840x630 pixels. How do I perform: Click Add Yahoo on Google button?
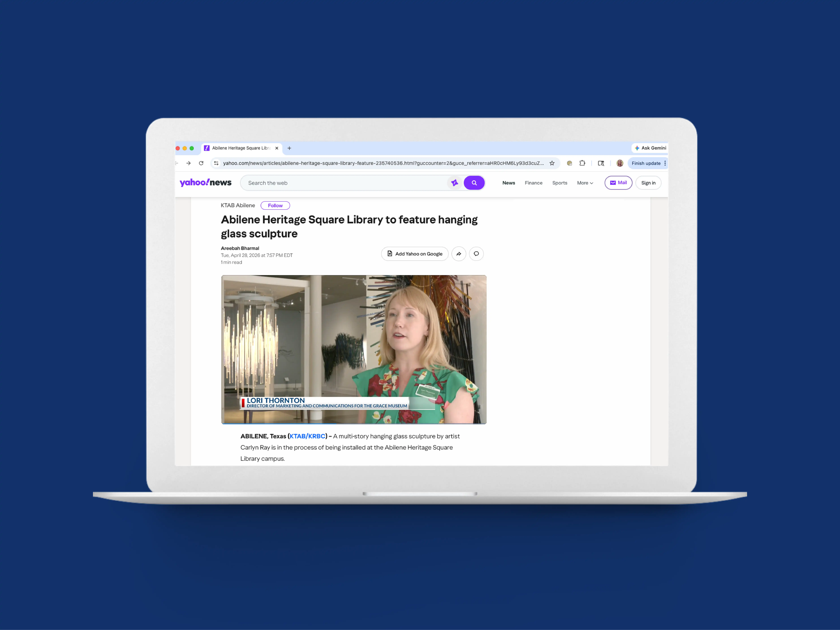coord(415,254)
